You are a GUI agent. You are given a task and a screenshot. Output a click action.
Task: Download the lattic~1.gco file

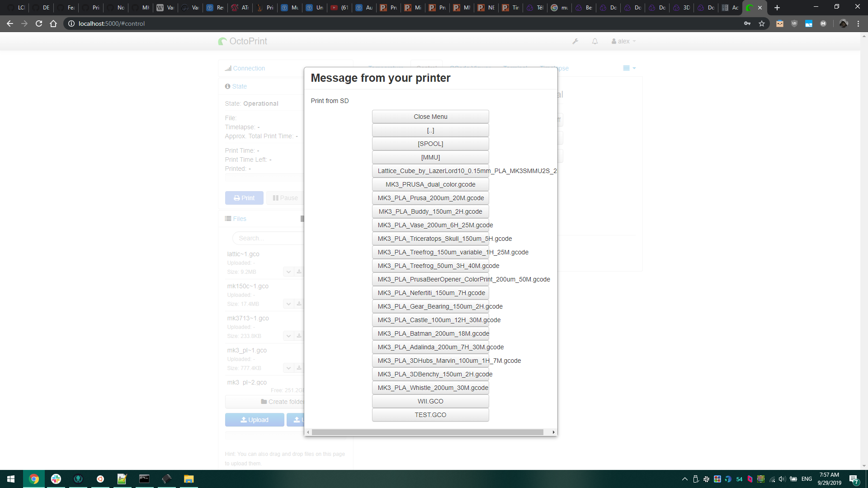point(299,272)
